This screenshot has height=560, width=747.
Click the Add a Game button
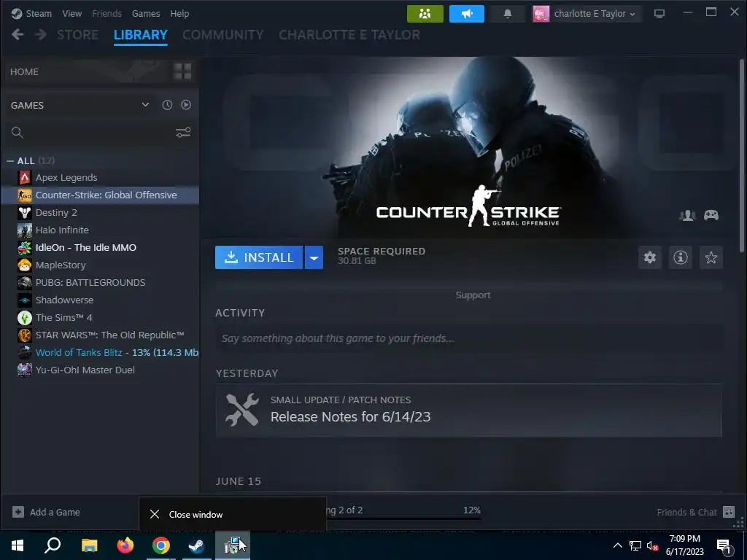47,512
